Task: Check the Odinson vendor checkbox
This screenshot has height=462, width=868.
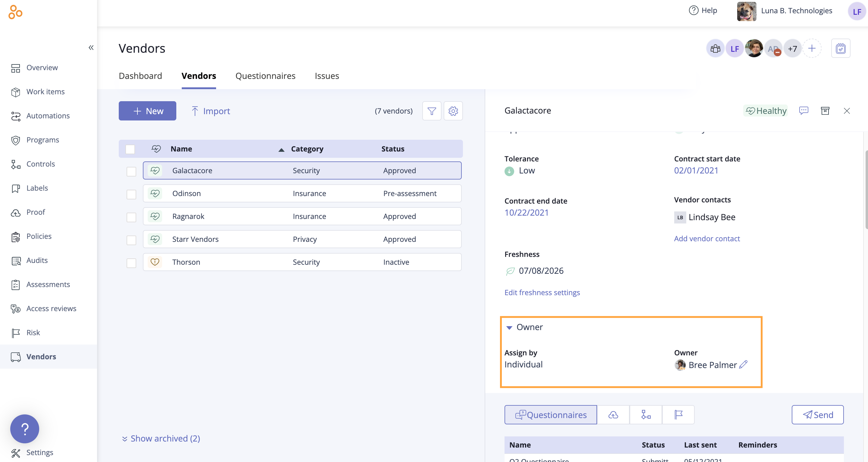Action: (x=131, y=194)
